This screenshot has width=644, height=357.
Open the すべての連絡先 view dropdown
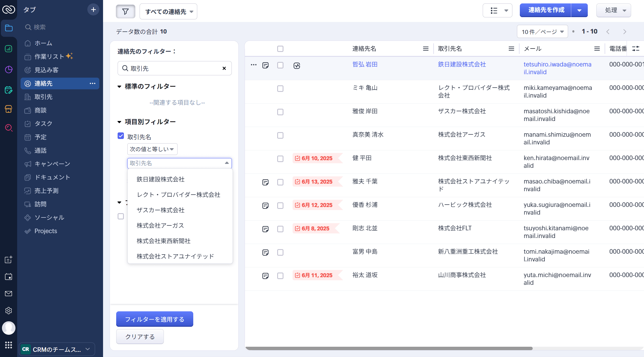168,12
